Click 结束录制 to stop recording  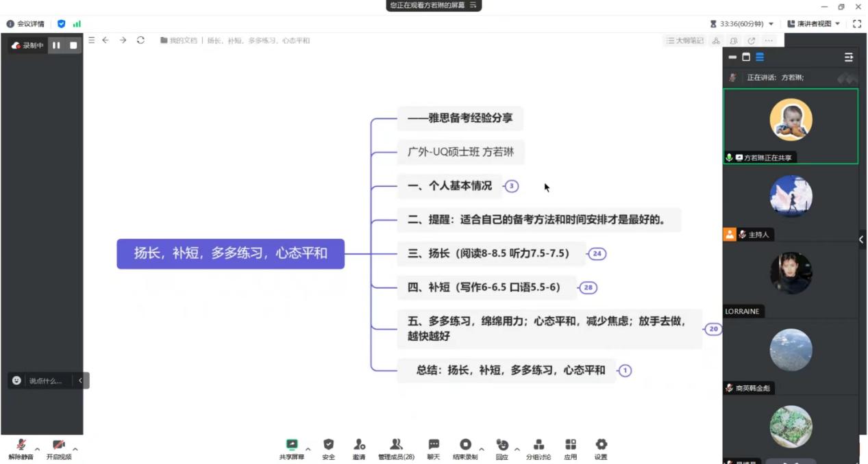(x=467, y=448)
